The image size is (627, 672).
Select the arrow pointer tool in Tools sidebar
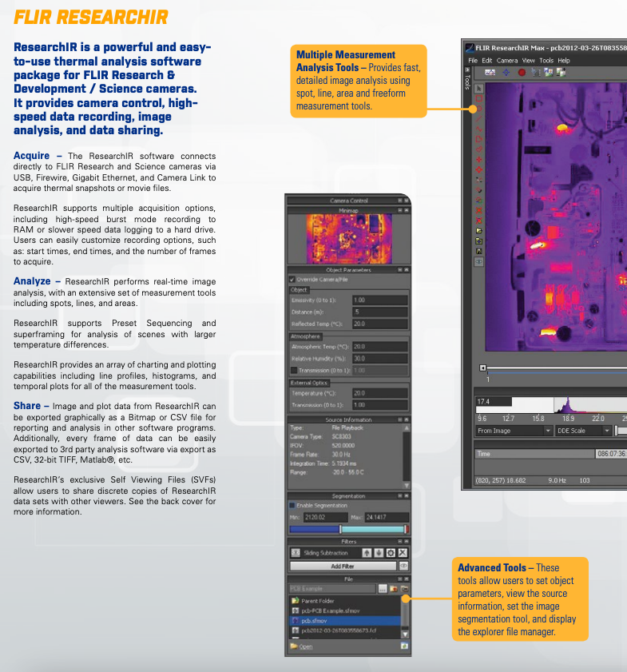[478, 89]
